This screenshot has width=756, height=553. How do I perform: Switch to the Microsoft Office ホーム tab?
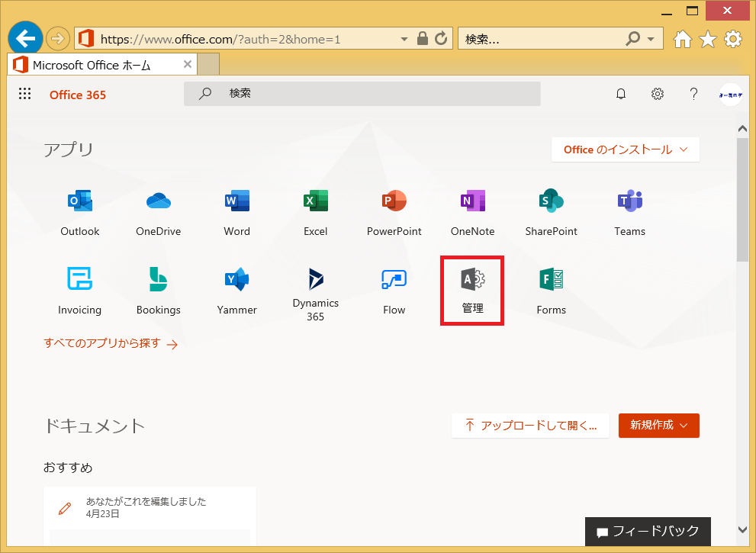[x=102, y=65]
